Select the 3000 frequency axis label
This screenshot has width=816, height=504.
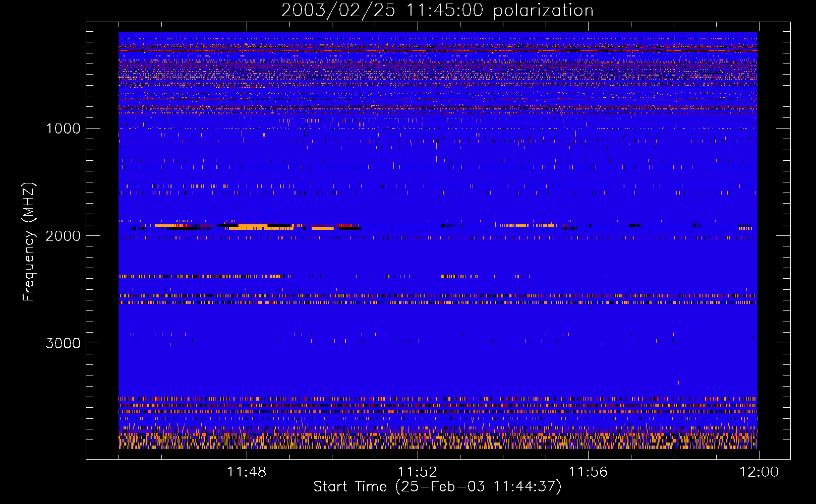63,343
